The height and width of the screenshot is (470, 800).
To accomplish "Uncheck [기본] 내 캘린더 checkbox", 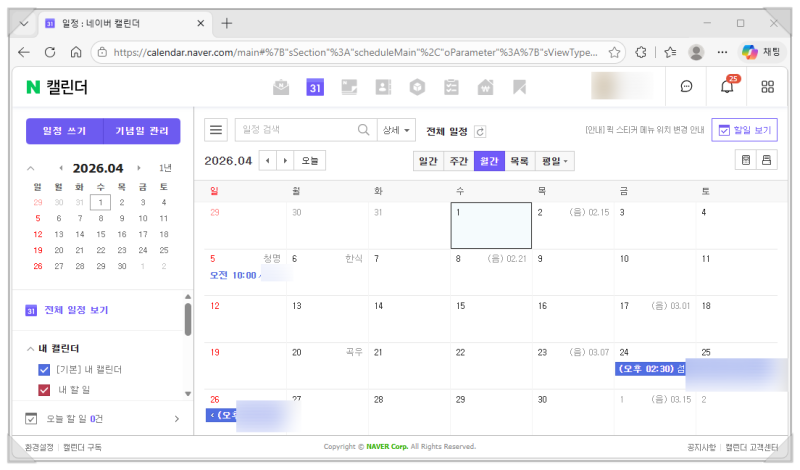I will point(44,369).
